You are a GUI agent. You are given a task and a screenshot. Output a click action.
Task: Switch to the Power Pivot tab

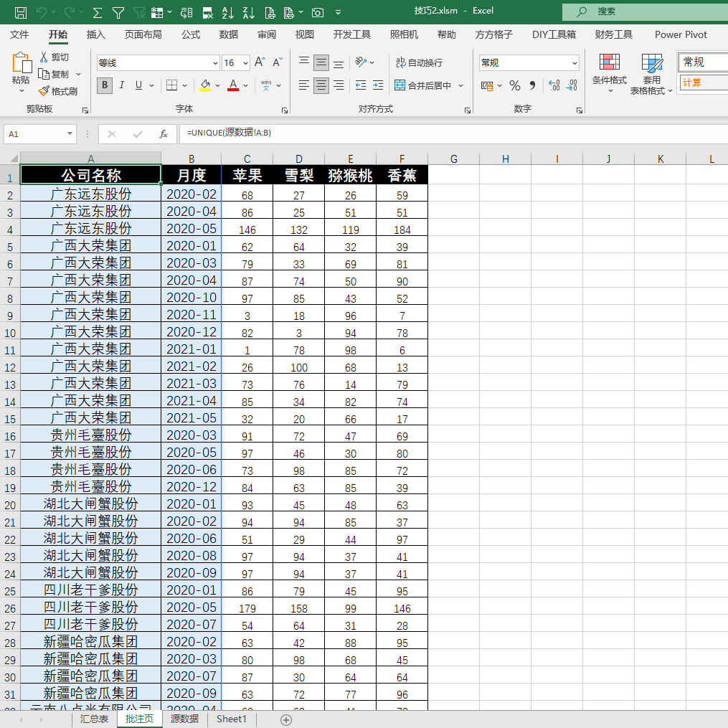click(x=681, y=34)
